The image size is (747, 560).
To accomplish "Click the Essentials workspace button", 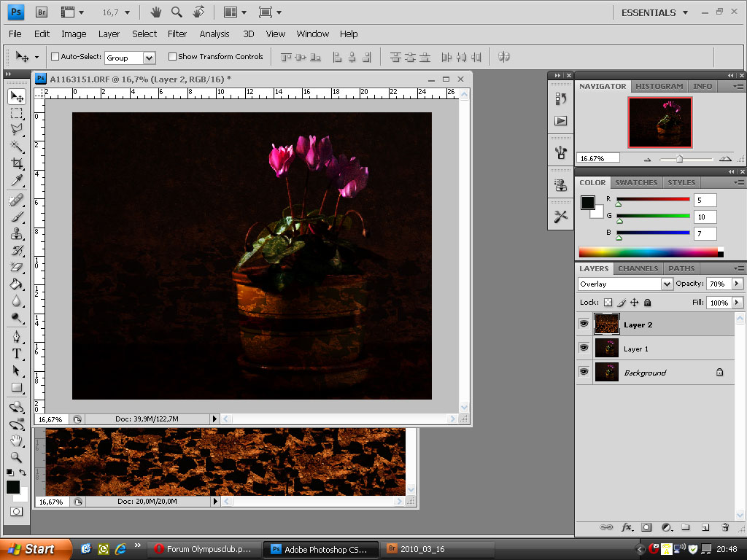I will (x=648, y=12).
